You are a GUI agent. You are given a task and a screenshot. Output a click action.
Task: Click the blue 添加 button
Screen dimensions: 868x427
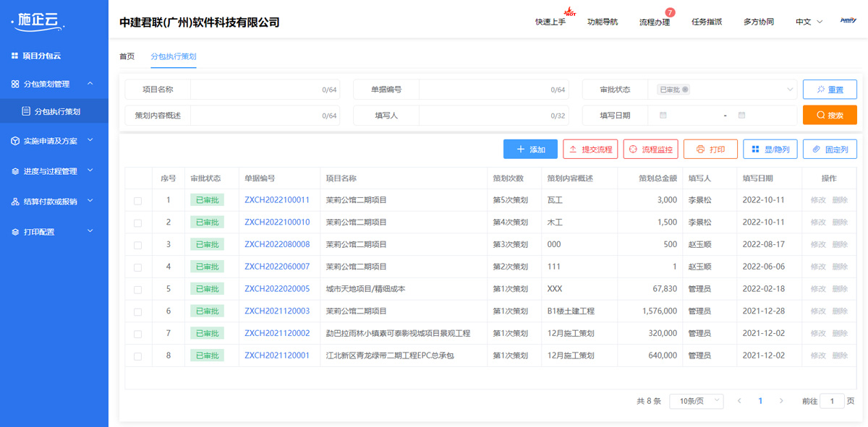click(x=530, y=150)
